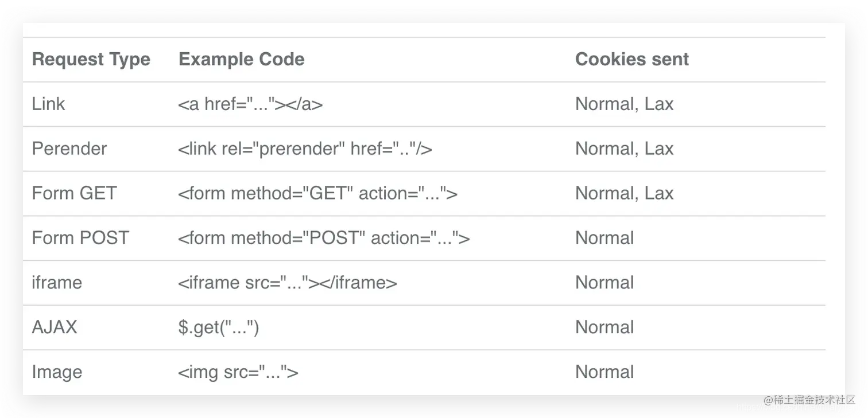Click the link rel="prerender" code cell
The image size is (868, 418).
click(x=305, y=149)
